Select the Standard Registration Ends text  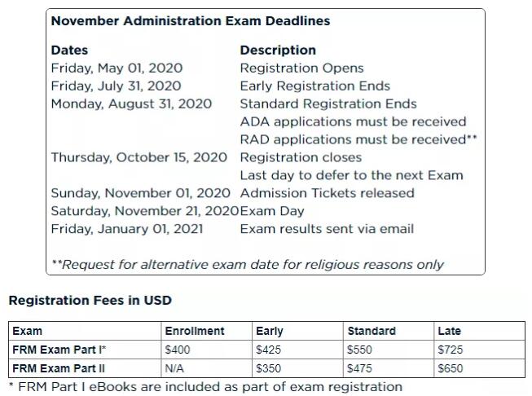328,104
